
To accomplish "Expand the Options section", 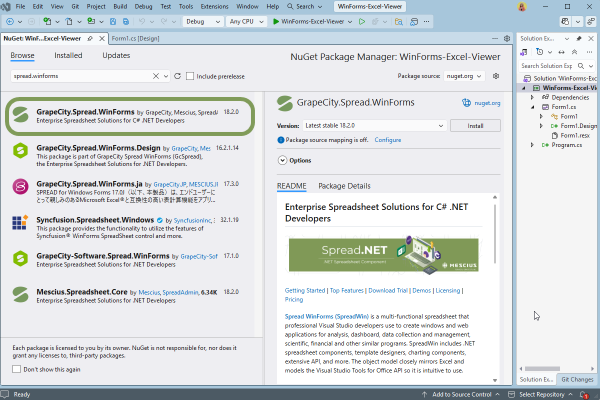I will pyautogui.click(x=282, y=160).
